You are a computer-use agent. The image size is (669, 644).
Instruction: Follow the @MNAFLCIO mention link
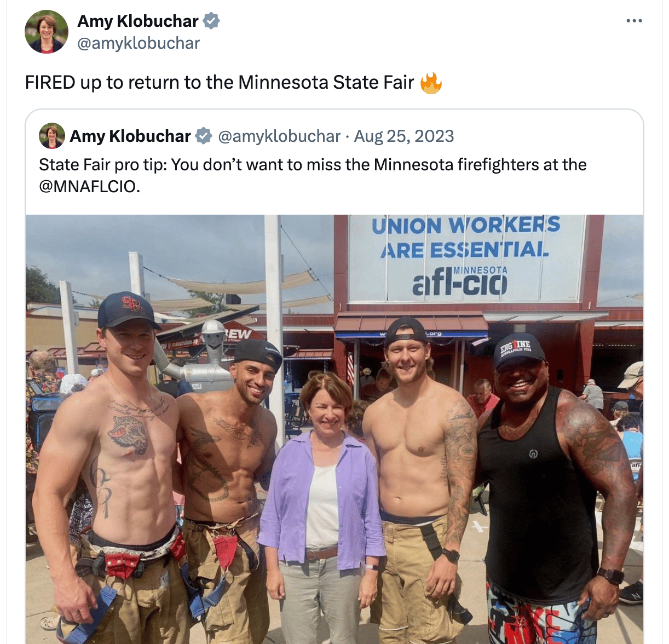pyautogui.click(x=89, y=186)
